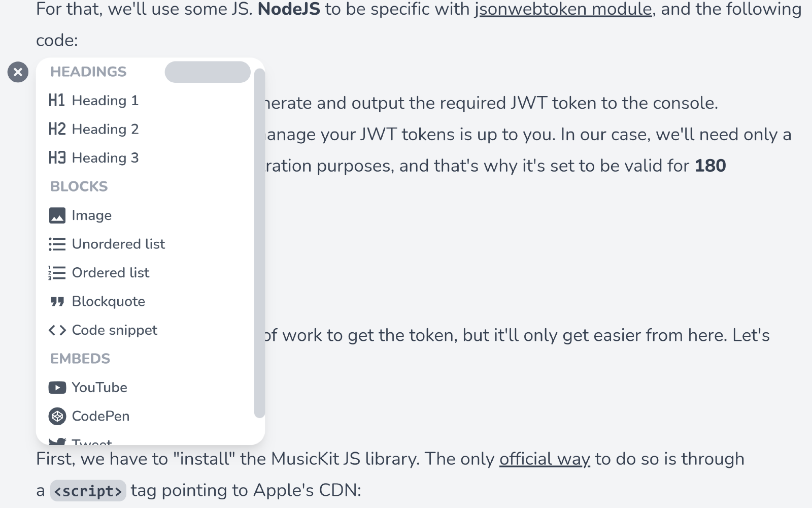Open the jsonwebtoken module link
The height and width of the screenshot is (508, 812).
pos(563,9)
